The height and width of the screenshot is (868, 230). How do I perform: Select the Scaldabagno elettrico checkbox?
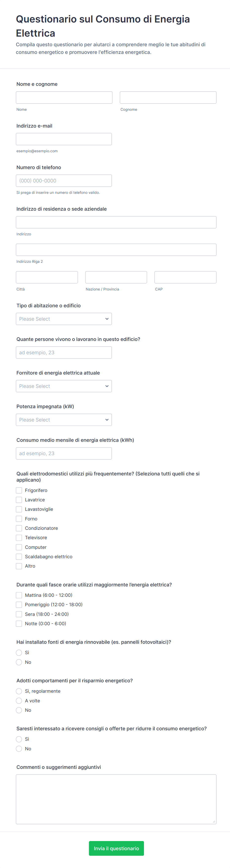19,557
